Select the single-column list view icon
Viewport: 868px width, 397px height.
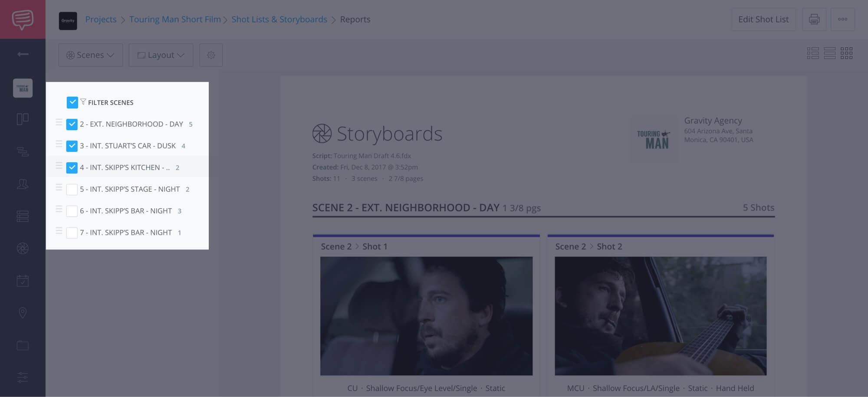(830, 53)
